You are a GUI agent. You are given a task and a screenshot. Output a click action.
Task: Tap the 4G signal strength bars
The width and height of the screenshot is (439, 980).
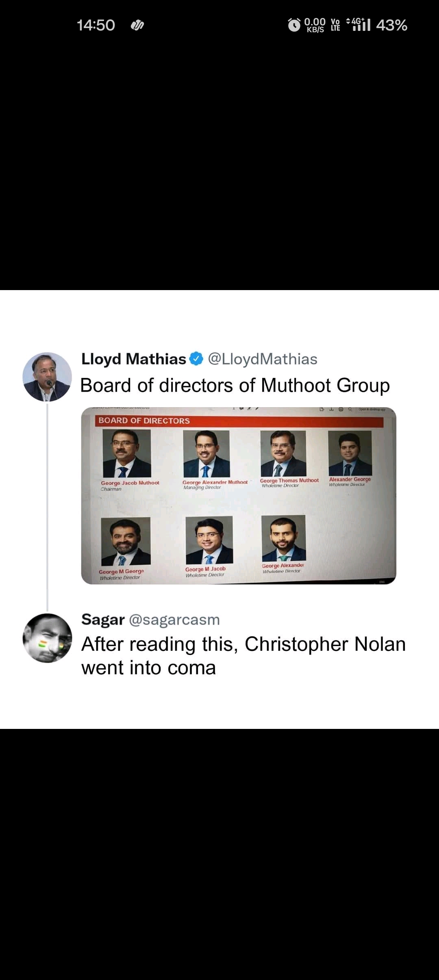coord(359,25)
